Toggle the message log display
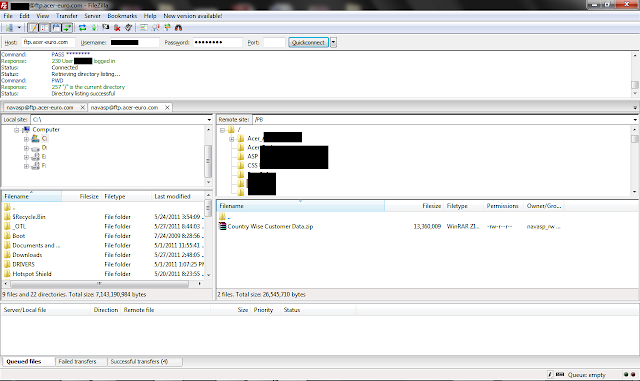 click(x=33, y=28)
